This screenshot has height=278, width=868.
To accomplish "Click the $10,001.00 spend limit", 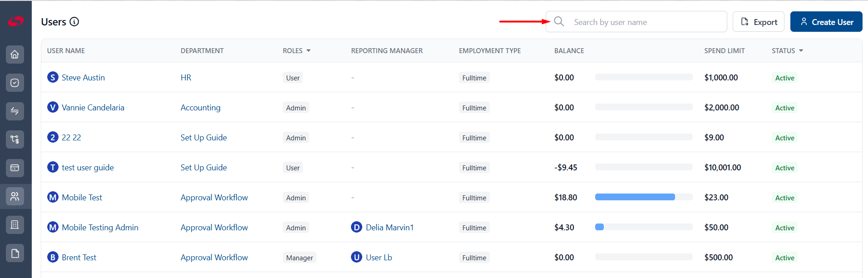I will click(723, 168).
